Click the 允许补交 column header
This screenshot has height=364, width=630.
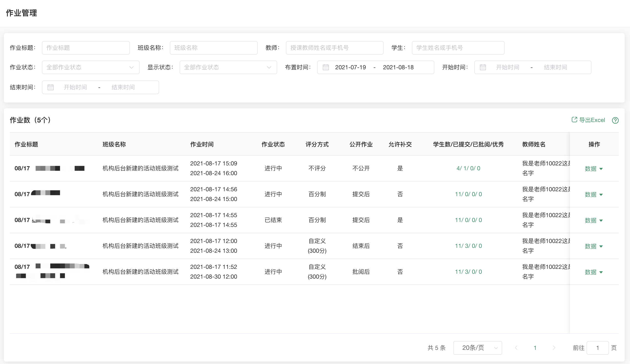coord(400,144)
